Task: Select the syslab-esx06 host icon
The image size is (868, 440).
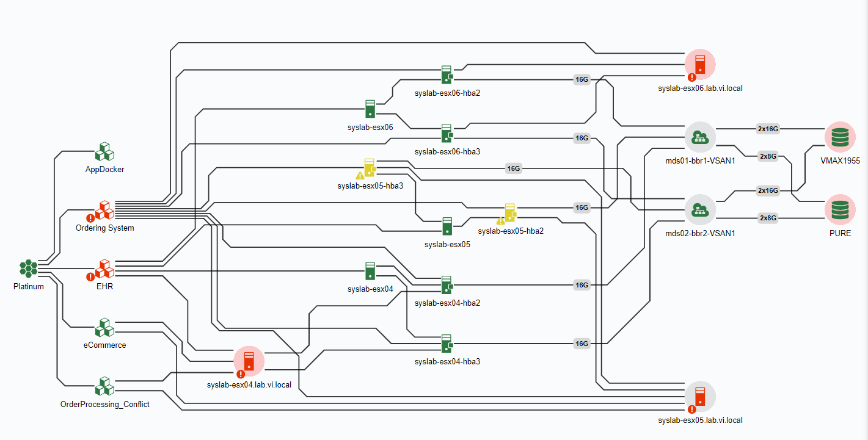Action: [x=370, y=109]
